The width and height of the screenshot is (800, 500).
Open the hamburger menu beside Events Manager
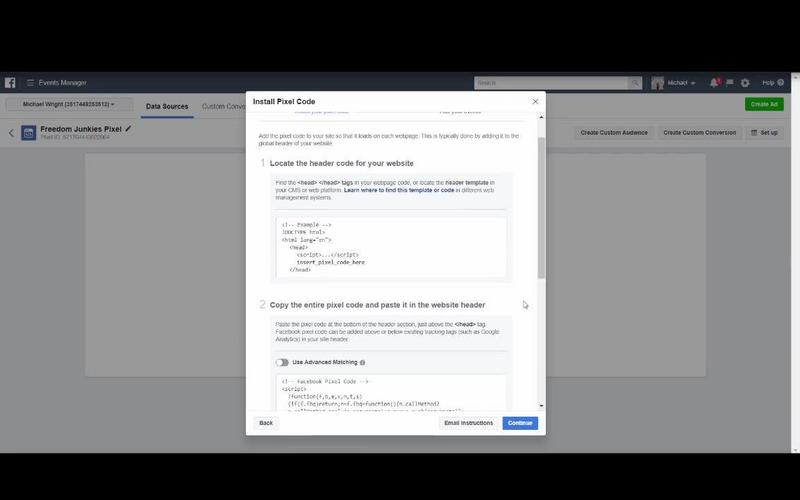30,83
